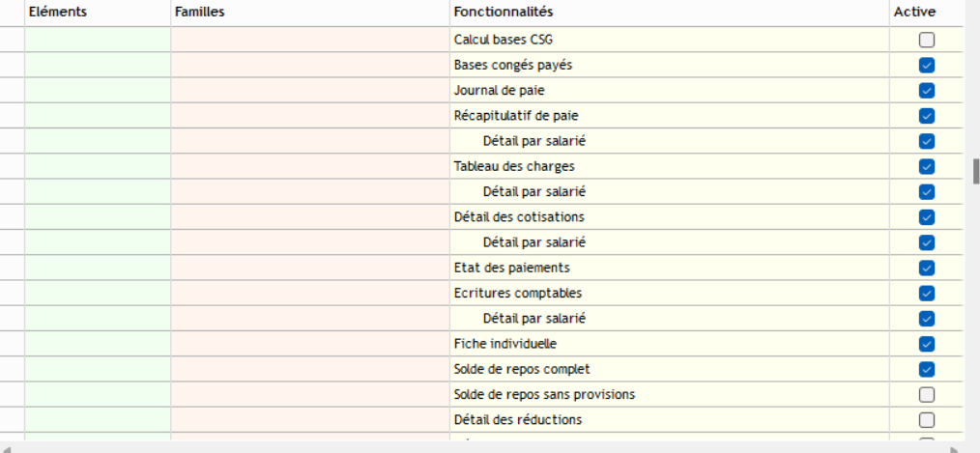The width and height of the screenshot is (980, 453).
Task: Disable Détail des cotisations checkbox
Action: (x=927, y=217)
